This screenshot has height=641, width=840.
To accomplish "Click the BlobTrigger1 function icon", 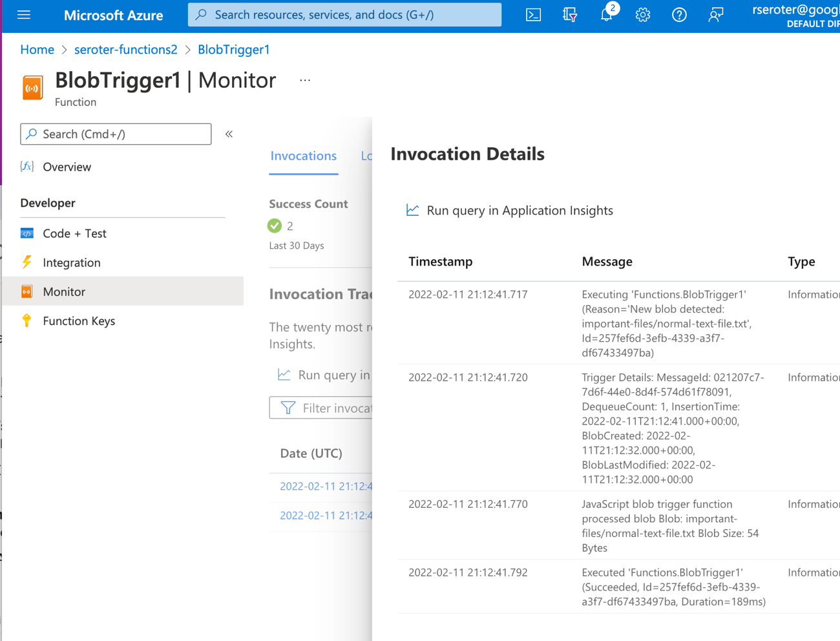I will (32, 88).
